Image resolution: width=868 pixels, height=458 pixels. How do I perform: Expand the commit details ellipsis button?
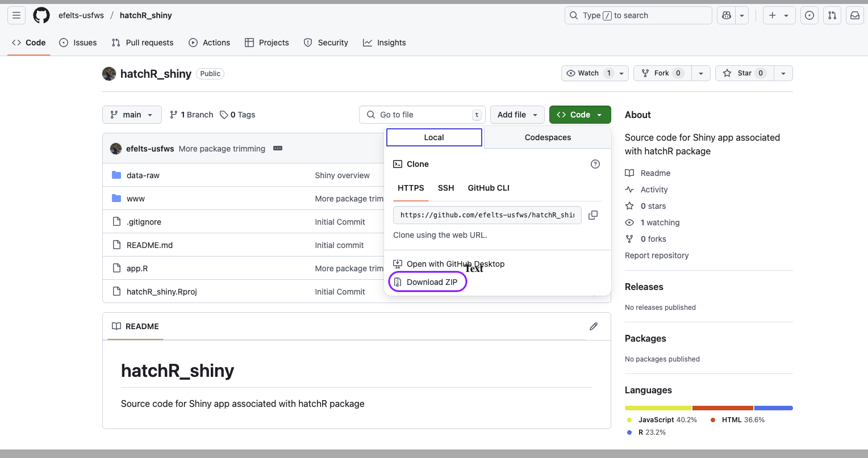pos(278,149)
